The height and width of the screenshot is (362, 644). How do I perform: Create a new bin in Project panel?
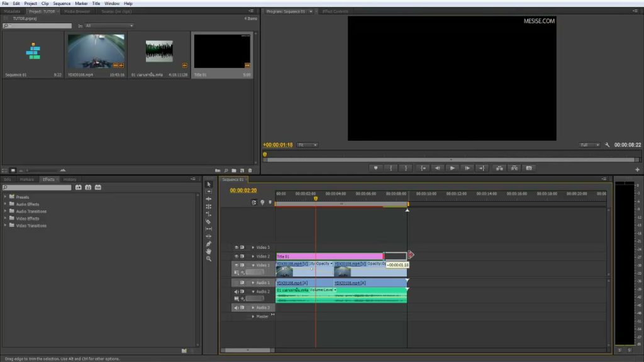(x=234, y=170)
